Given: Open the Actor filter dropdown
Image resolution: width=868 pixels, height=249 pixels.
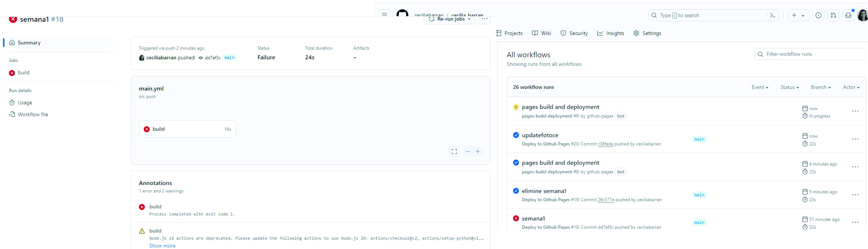Looking at the screenshot, I should [x=851, y=87].
